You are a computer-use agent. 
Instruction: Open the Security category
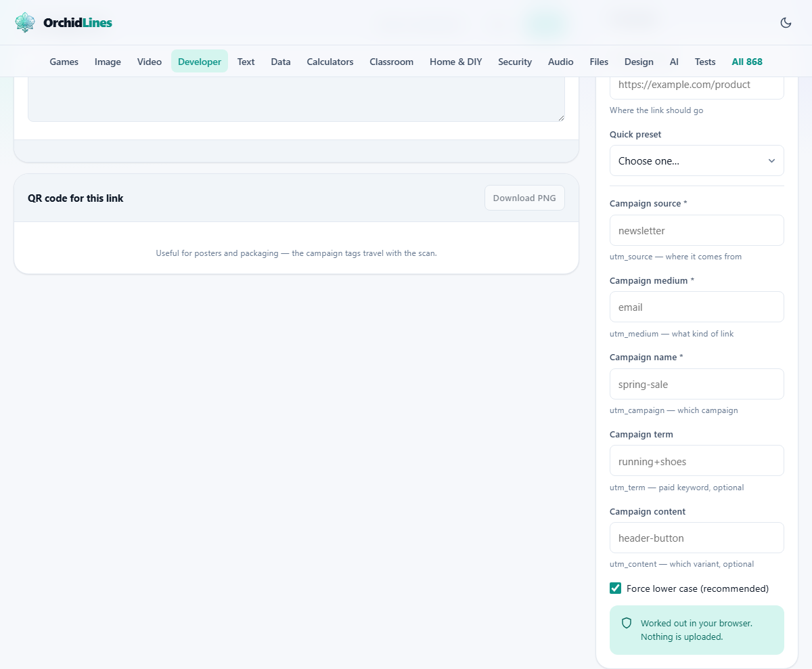pyautogui.click(x=515, y=62)
